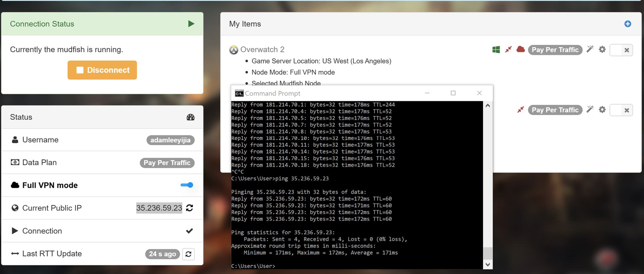Open the Overwatch 2 settings gear

(602, 50)
